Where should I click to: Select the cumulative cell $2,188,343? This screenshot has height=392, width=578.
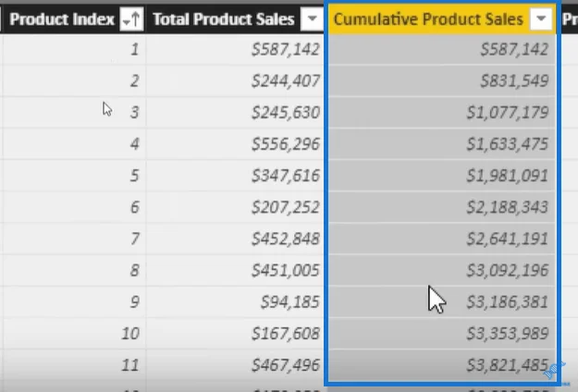(x=442, y=207)
